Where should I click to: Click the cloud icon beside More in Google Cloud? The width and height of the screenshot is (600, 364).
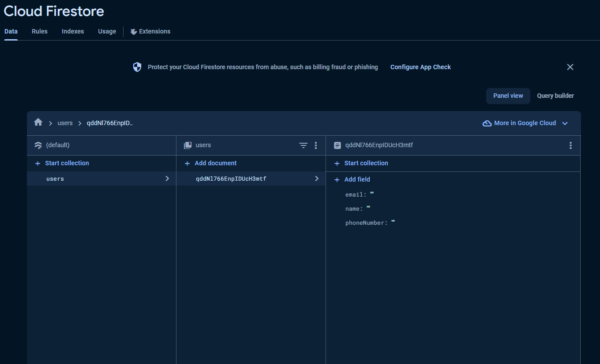tap(487, 123)
